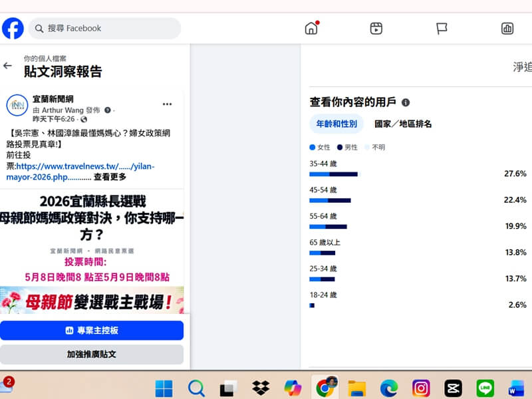Click the audience globe icon beside post time
532x399 pixels.
pos(84,119)
